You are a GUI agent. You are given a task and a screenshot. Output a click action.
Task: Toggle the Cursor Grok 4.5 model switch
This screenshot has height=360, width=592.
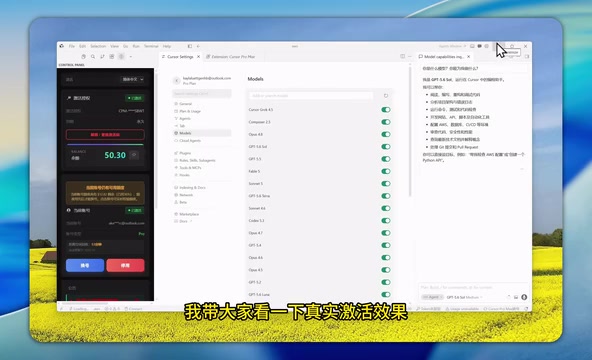pyautogui.click(x=385, y=110)
